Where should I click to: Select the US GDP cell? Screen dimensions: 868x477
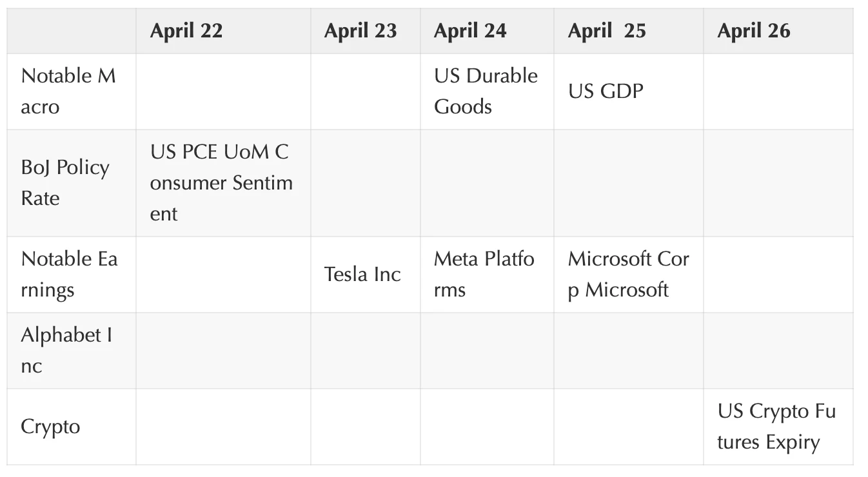point(606,91)
